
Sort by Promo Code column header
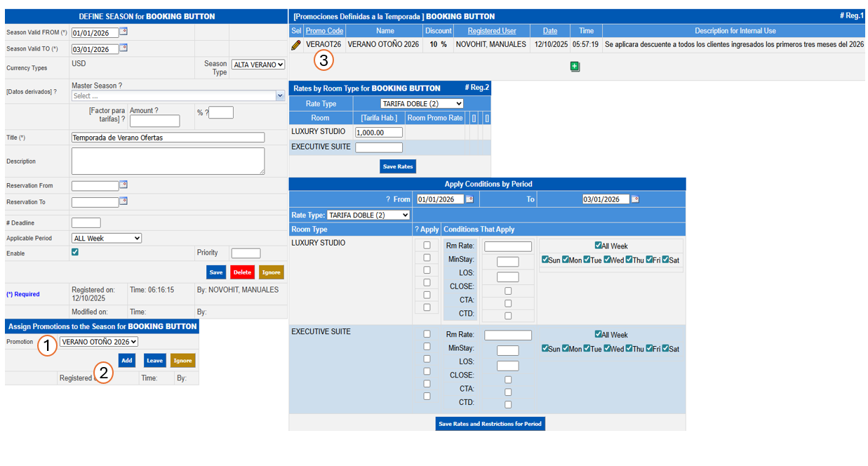(324, 31)
